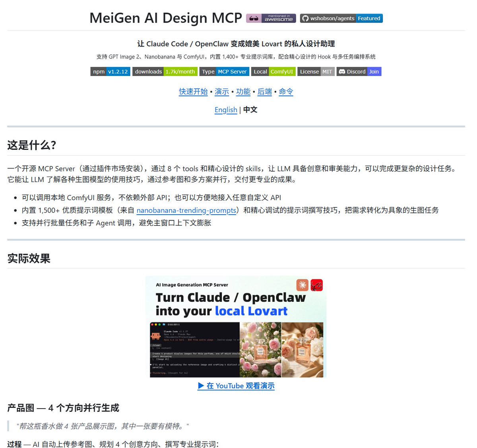
Task: Click the bullet '可以调用本地 ComfyUI 服务'
Action: [151, 198]
